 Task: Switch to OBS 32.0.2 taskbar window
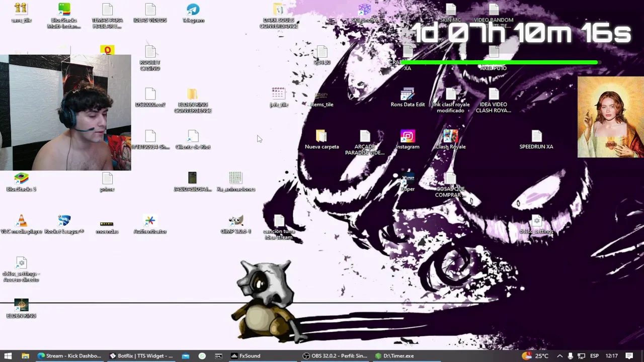point(335,356)
